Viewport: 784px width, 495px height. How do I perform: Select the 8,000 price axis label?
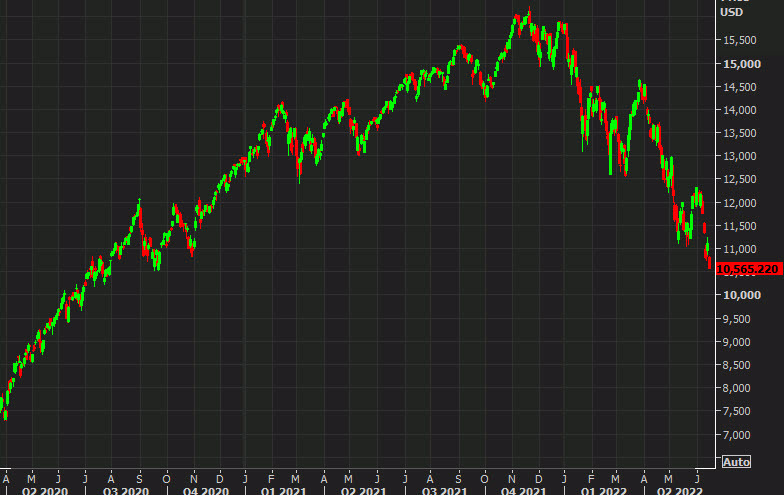point(737,388)
